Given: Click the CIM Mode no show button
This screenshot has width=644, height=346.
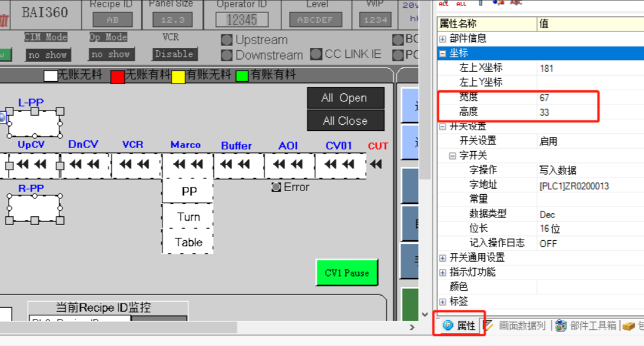Looking at the screenshot, I should click(x=48, y=55).
